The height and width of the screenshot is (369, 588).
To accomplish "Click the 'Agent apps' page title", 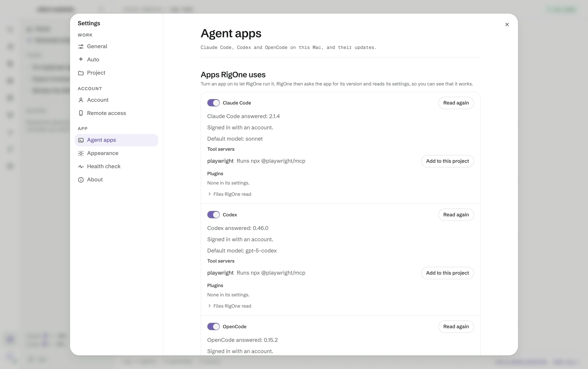I will coord(231,33).
